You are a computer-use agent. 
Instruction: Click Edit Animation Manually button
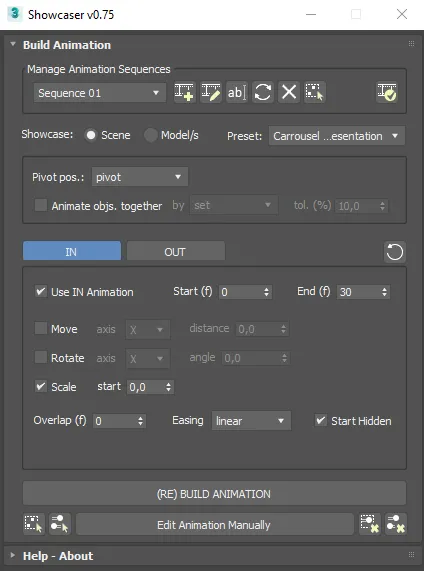(215, 524)
